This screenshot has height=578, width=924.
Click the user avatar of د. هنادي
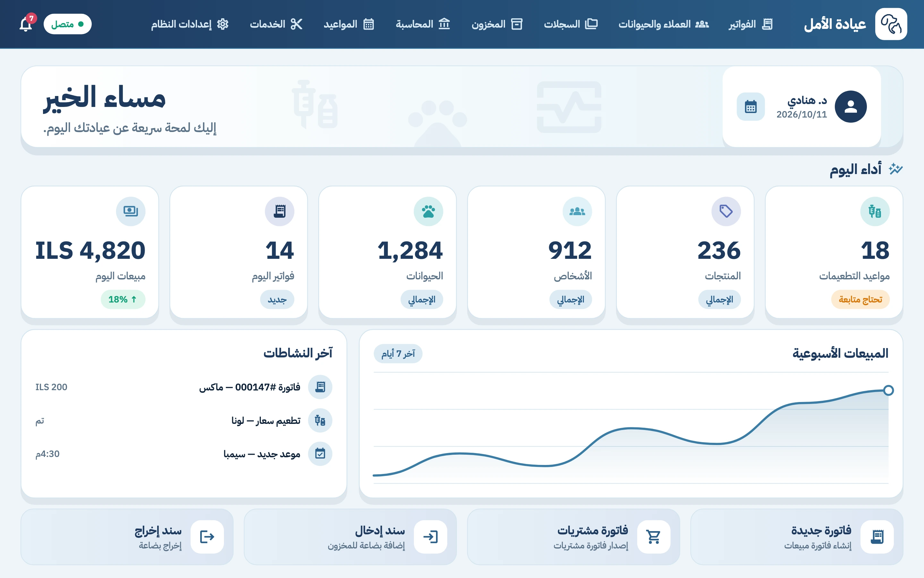tap(850, 107)
